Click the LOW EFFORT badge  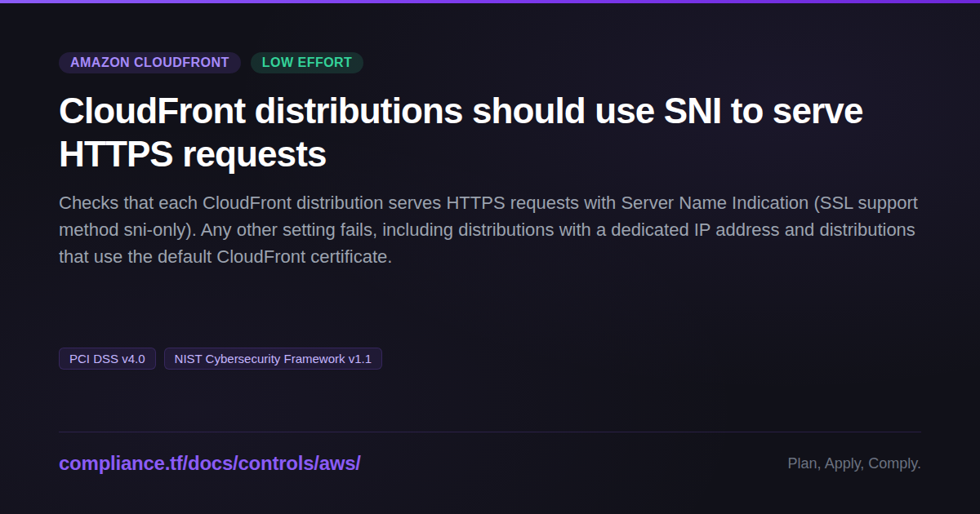[307, 63]
